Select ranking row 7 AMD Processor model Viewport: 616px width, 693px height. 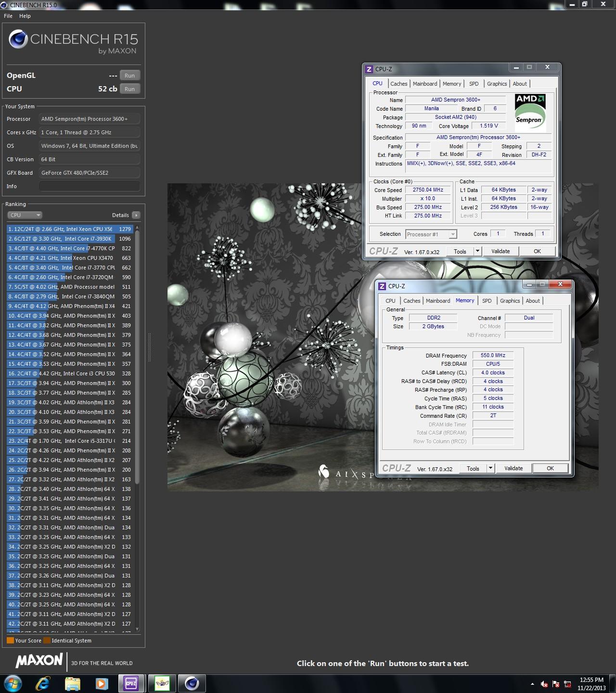coord(70,287)
